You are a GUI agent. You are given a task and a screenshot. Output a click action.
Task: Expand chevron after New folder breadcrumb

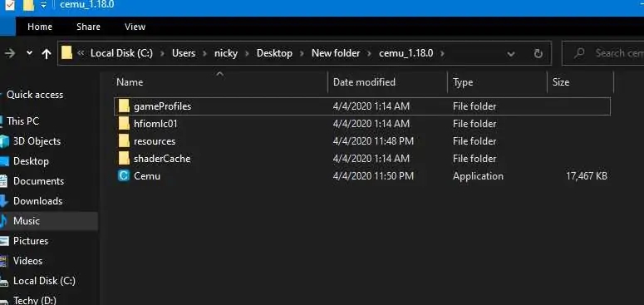(x=370, y=53)
